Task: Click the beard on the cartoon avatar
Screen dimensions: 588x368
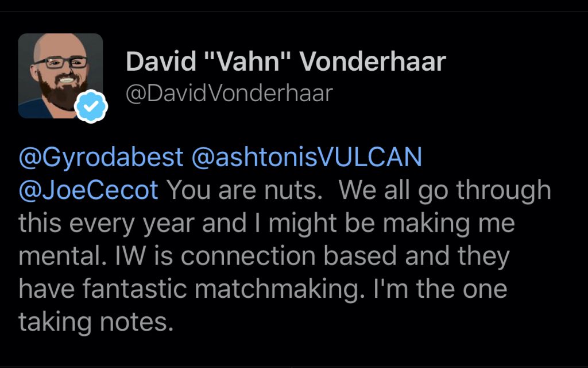Action: click(62, 92)
